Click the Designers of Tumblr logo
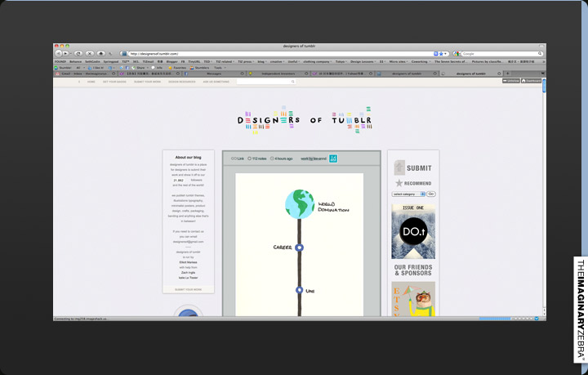This screenshot has height=375, width=588. [x=304, y=121]
